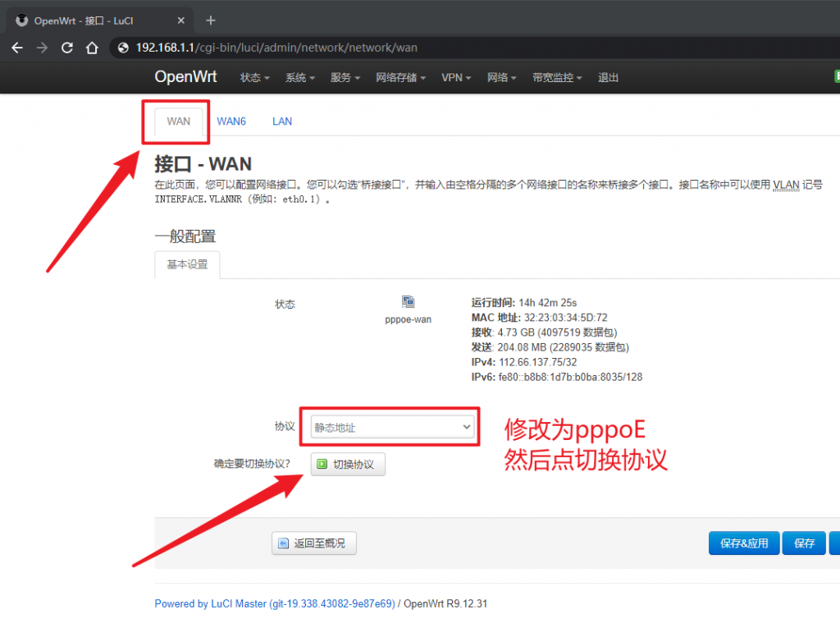This screenshot has height=619, width=840.
Task: Click the IPv6 address fe80::b8b8:1d7b:b0ba:8035/128
Action: (x=571, y=378)
